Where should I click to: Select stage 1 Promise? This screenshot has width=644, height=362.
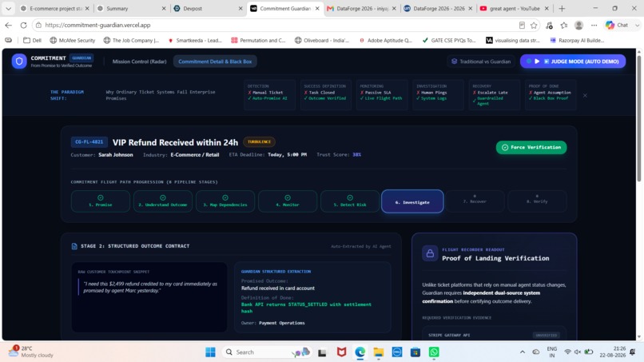point(101,201)
